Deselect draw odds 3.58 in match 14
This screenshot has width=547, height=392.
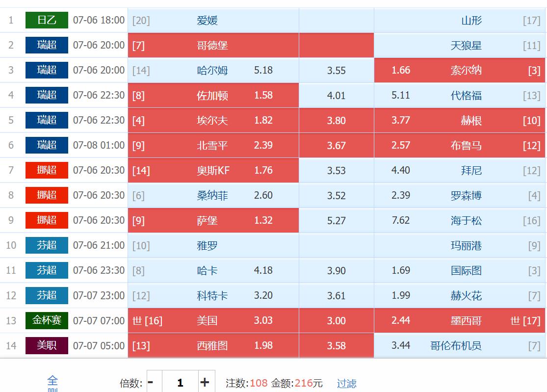tap(336, 345)
